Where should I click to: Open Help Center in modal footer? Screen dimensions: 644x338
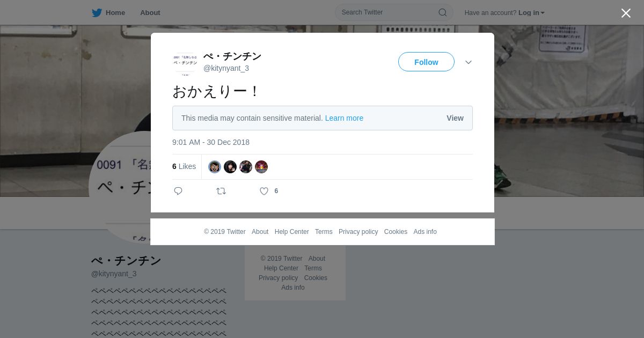[291, 232]
